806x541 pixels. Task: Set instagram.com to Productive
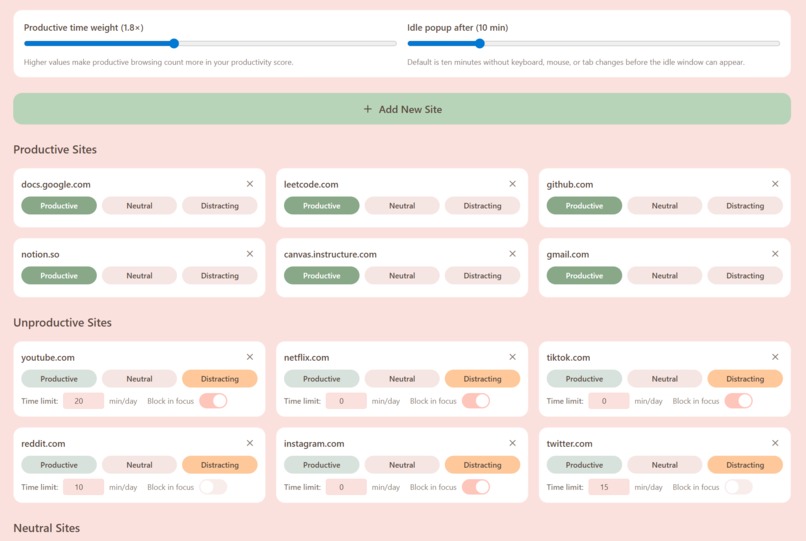(321, 465)
